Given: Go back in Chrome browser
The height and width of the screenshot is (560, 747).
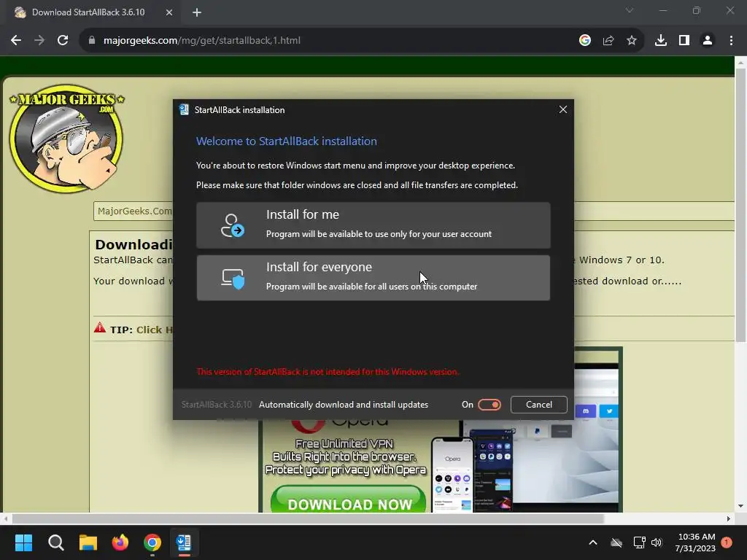Looking at the screenshot, I should (16, 41).
